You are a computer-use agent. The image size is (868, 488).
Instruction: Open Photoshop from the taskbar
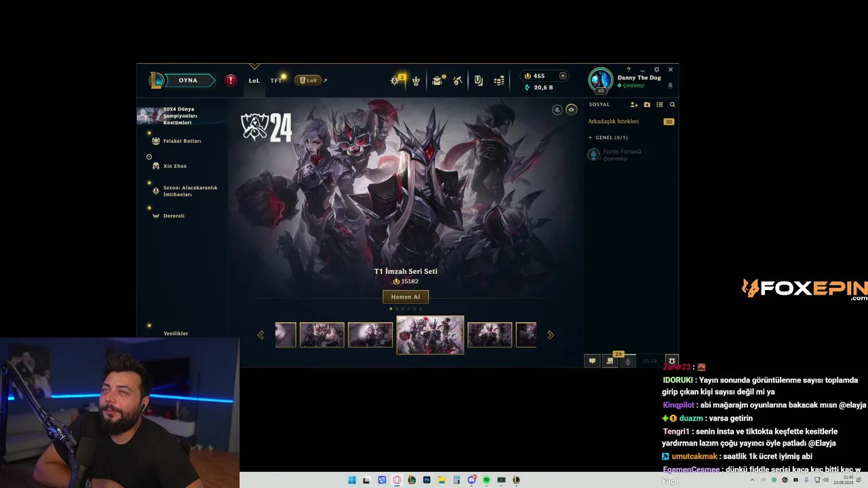click(427, 480)
